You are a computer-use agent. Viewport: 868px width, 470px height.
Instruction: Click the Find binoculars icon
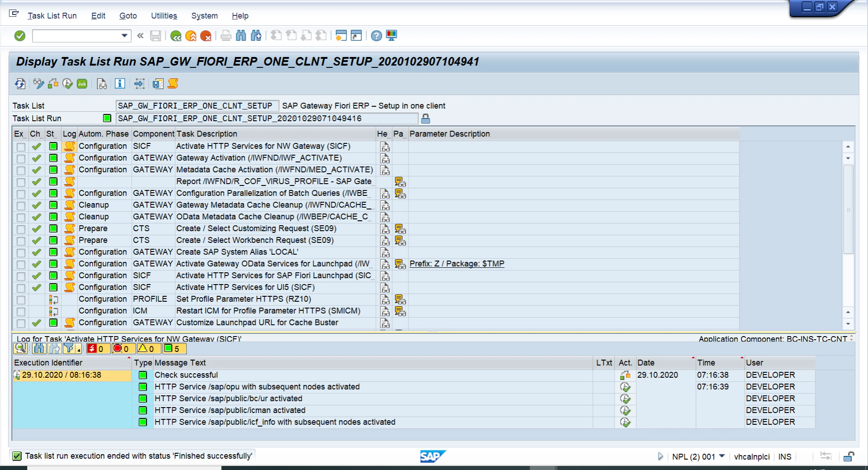[x=241, y=36]
